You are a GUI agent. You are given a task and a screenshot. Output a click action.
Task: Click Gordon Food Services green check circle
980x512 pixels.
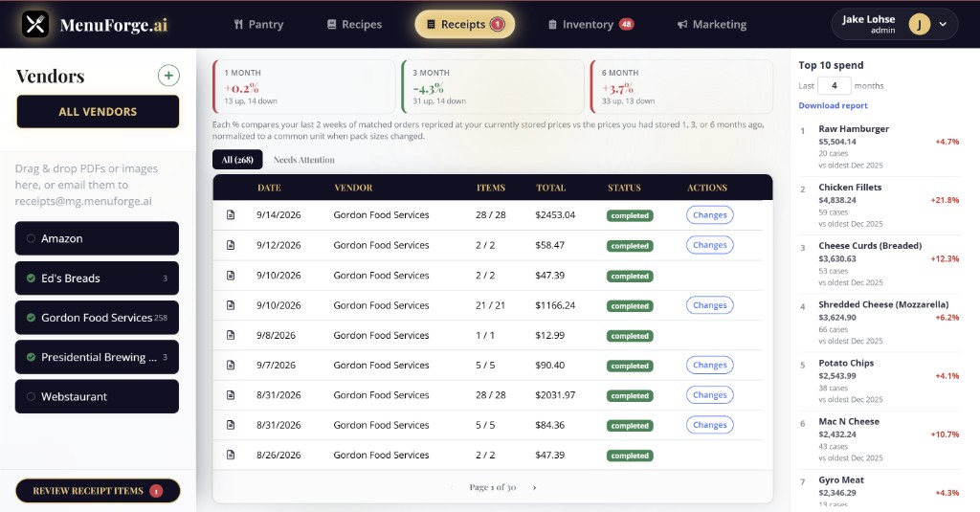[x=31, y=318]
